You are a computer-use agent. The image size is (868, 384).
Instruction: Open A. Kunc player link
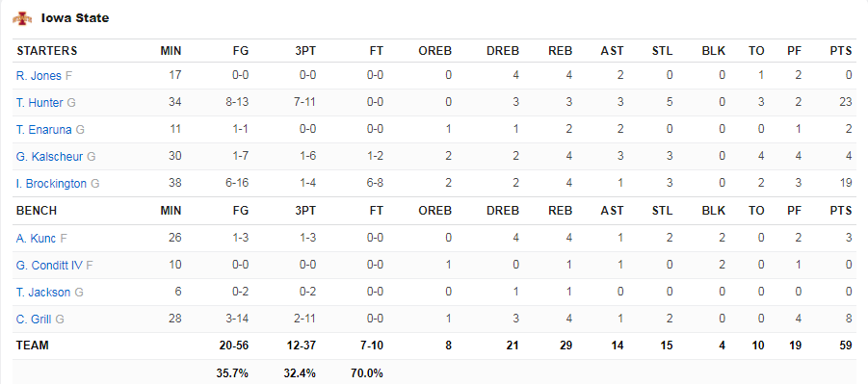36,239
